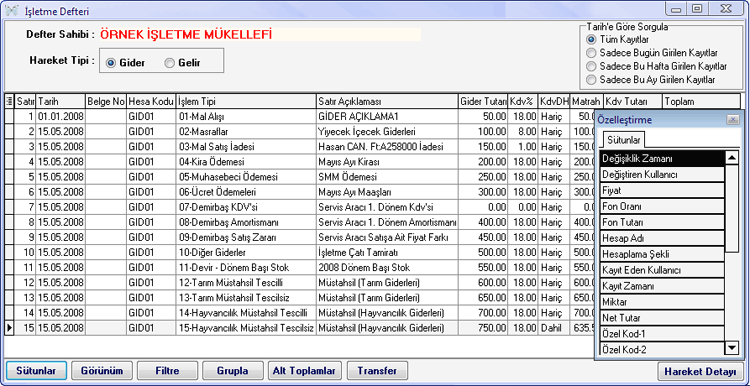Click scroll up arrow in column list
This screenshot has width=750, height=386.
(x=732, y=158)
